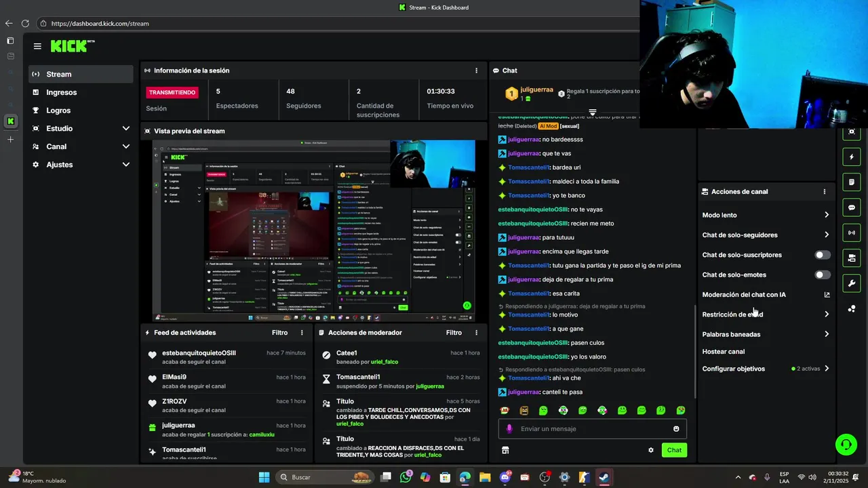Click the three-dots cluster icon in sidebar
Image resolution: width=868 pixels, height=488 pixels.
(x=852, y=309)
